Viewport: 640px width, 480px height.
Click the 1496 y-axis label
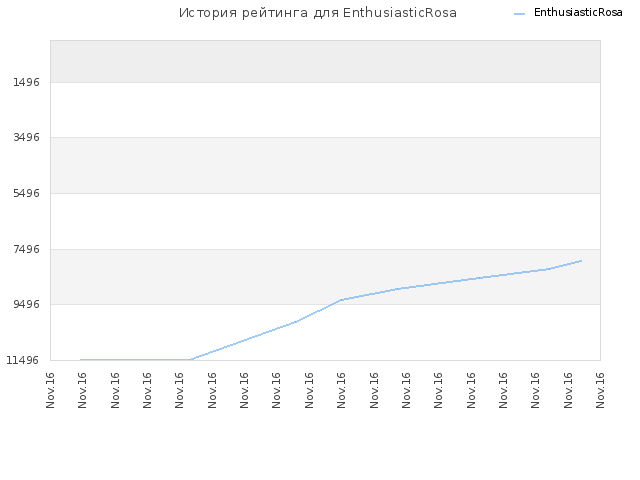[x=27, y=82]
